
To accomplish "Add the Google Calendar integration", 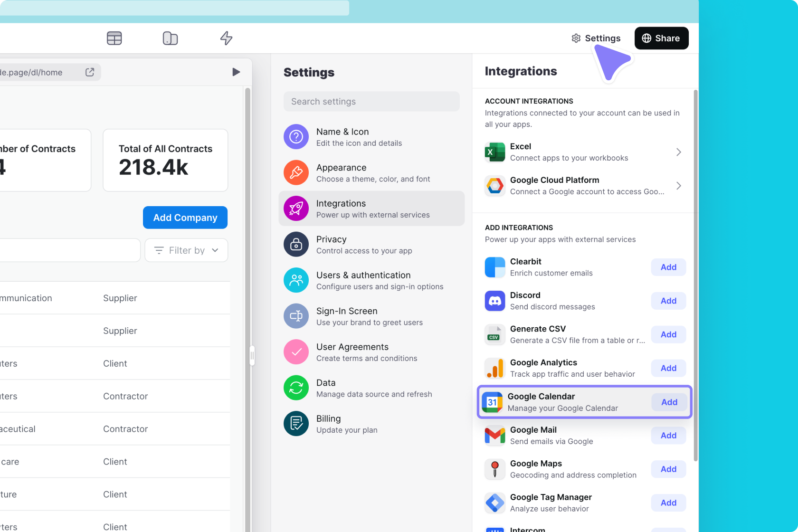I will [x=668, y=402].
